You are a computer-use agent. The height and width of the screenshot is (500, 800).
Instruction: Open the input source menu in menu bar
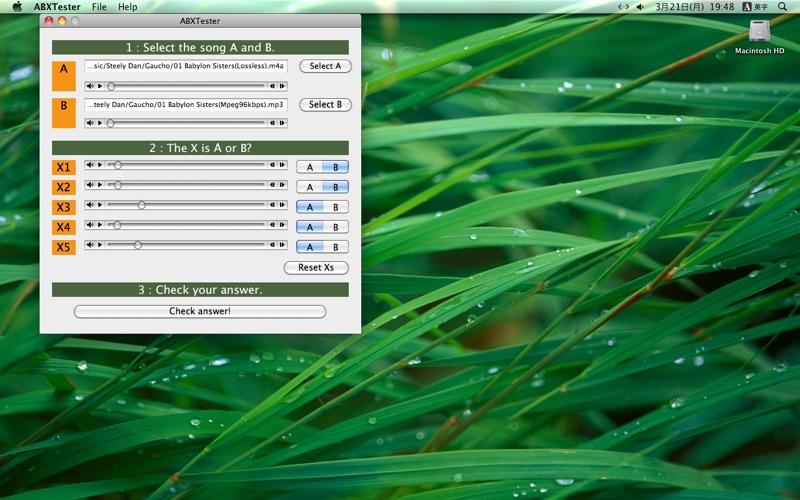point(755,7)
